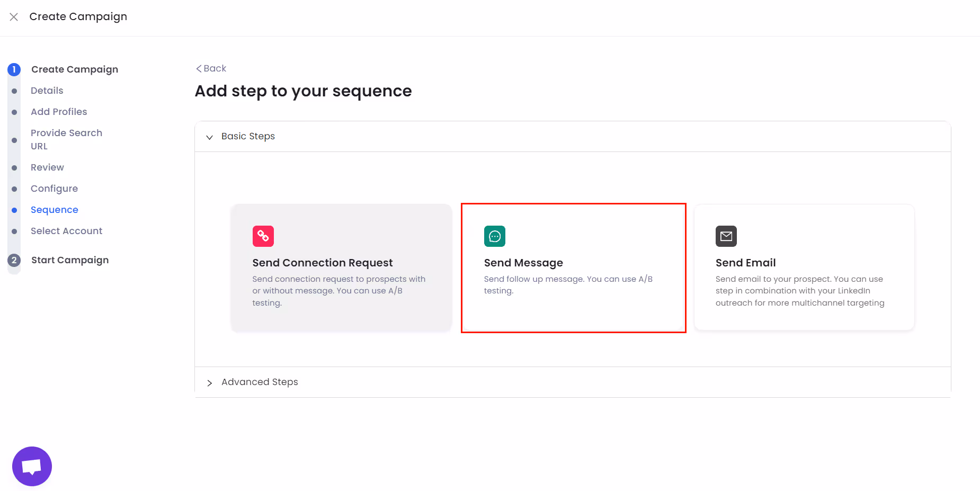The width and height of the screenshot is (980, 491).
Task: Expand the Advanced Steps section
Action: click(x=210, y=382)
